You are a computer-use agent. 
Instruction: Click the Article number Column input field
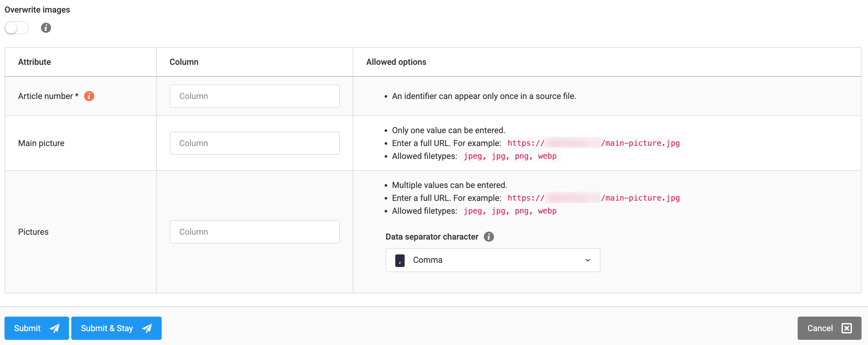coord(254,96)
